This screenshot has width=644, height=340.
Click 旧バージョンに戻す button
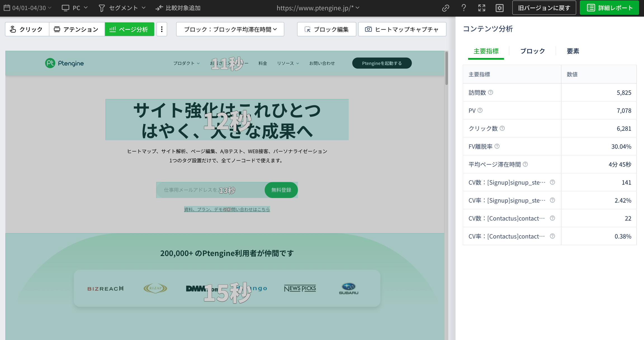click(544, 8)
